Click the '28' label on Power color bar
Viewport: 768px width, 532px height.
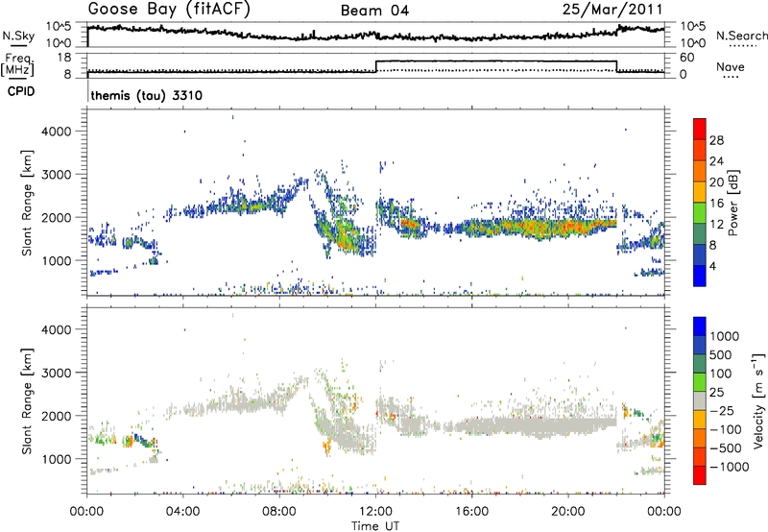[x=716, y=140]
